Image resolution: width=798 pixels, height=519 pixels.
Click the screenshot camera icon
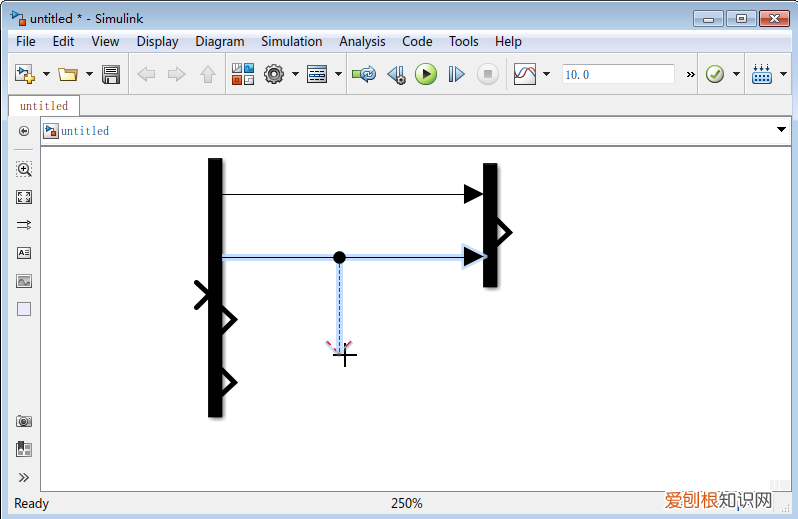point(24,421)
